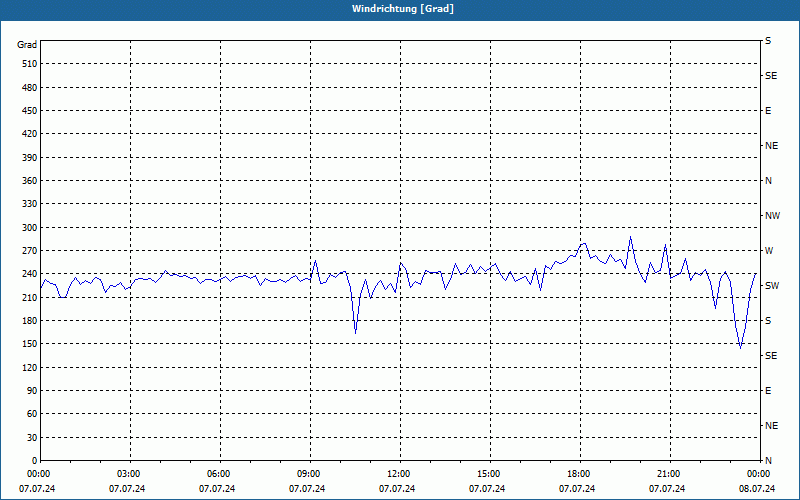Select the 420 y-axis value
This screenshot has height=500, width=800.
coord(30,134)
